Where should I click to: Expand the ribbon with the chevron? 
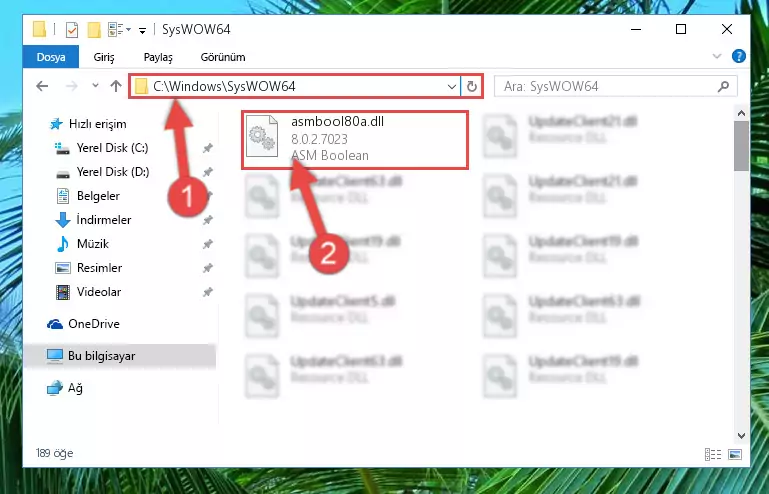point(717,56)
